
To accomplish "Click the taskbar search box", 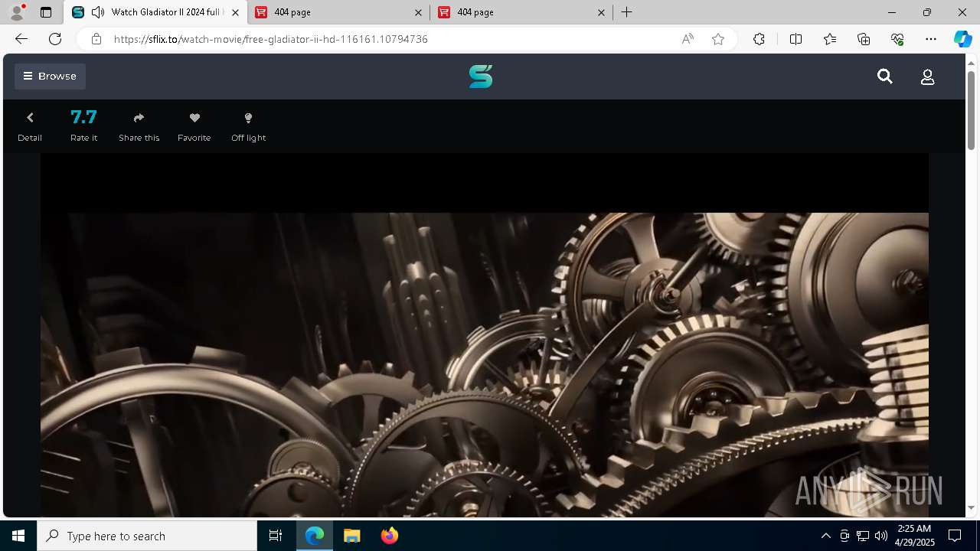I will click(147, 536).
